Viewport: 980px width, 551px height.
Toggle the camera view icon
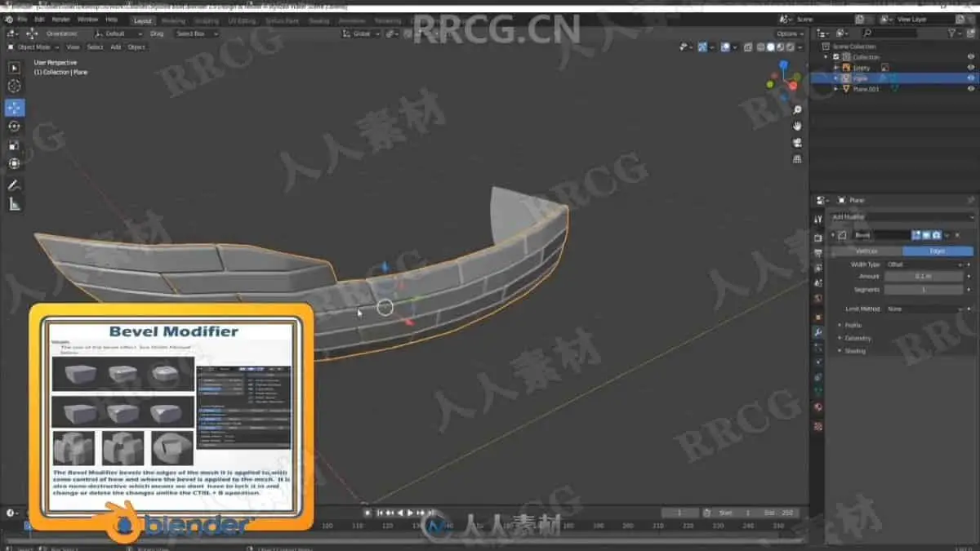pyautogui.click(x=797, y=143)
